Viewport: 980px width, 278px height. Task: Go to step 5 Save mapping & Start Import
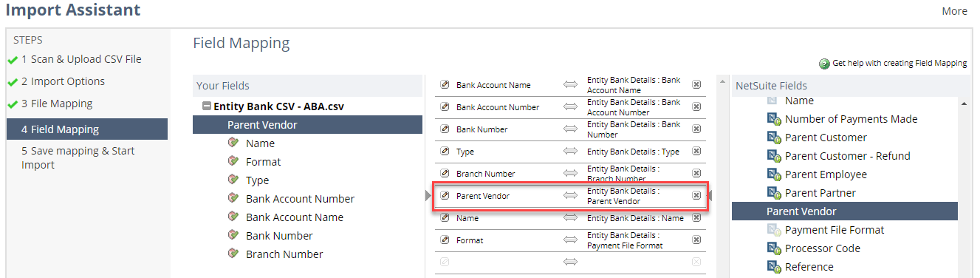point(78,157)
